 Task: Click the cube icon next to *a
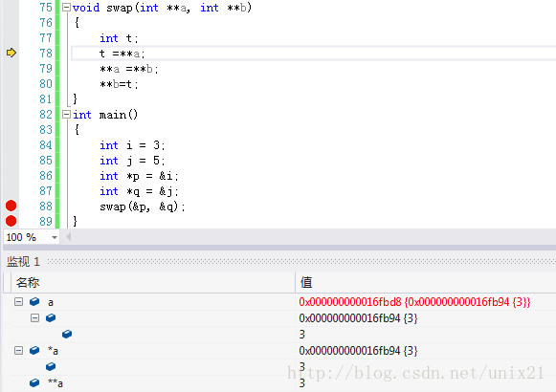(34, 351)
